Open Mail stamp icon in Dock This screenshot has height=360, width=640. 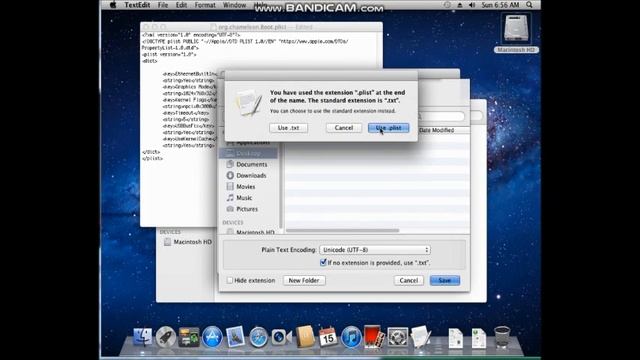[x=236, y=337]
